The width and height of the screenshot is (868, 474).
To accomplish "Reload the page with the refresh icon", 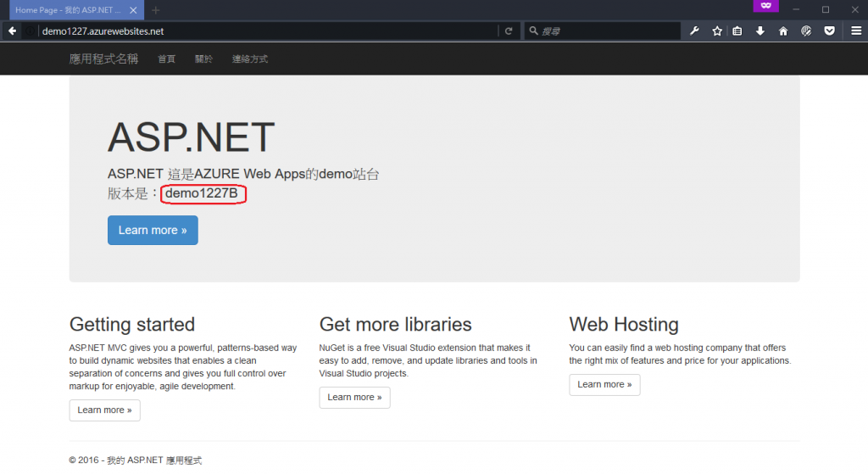I will pyautogui.click(x=509, y=31).
